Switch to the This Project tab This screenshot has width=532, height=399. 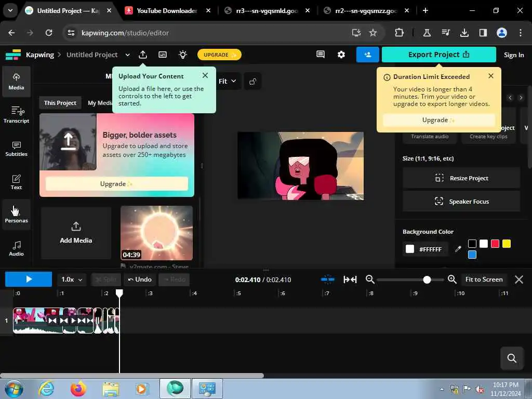click(60, 103)
